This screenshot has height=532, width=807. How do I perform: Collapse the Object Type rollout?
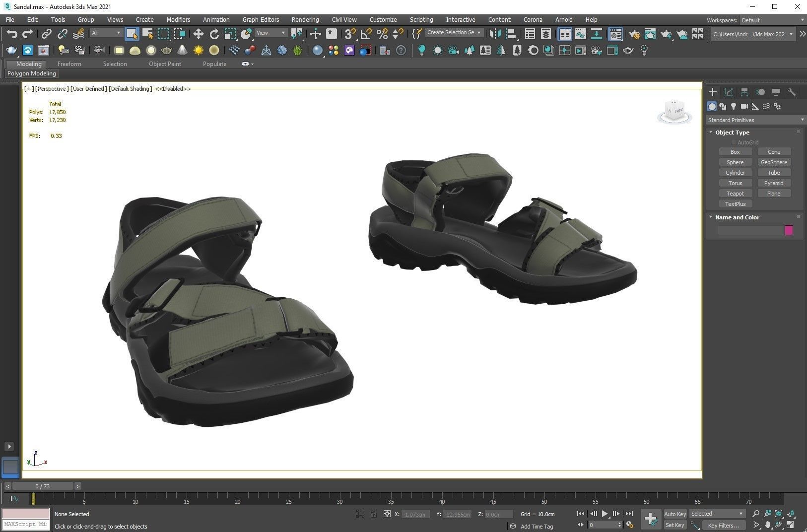[x=732, y=133]
